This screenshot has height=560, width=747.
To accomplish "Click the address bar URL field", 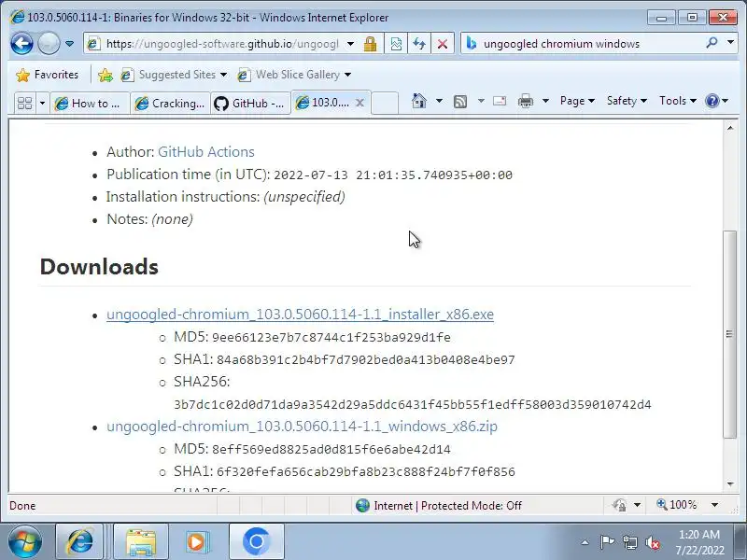I will [221, 44].
